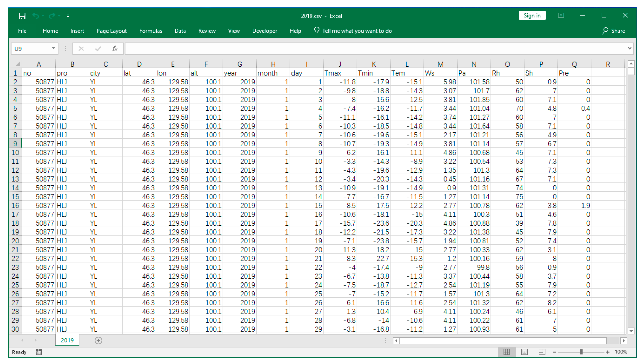The width and height of the screenshot is (643, 364).
Task: Switch to Page Layout view
Action: coord(524,352)
